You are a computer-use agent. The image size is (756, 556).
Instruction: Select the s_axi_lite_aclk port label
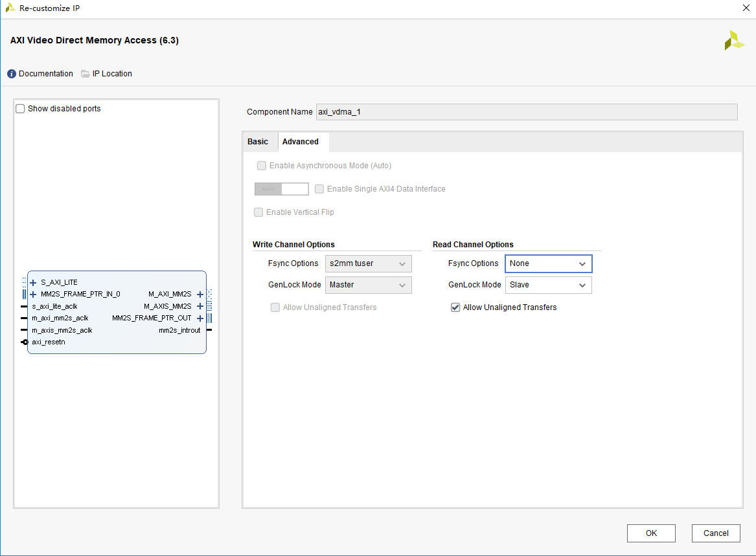54,306
